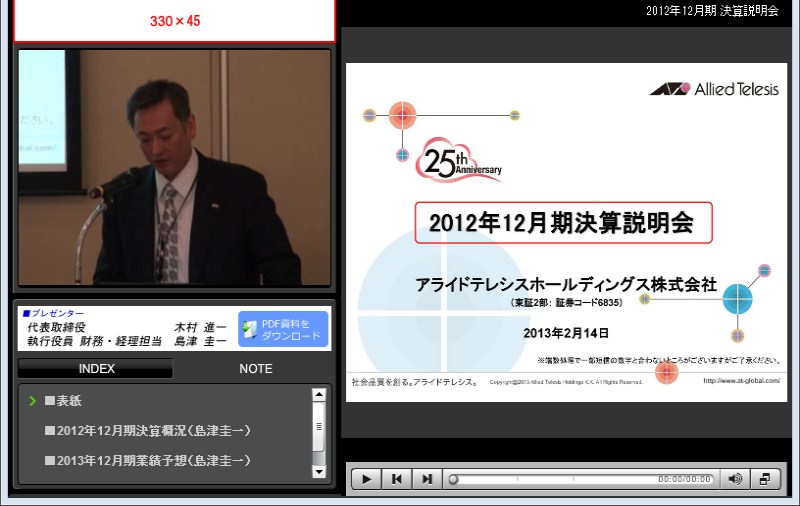
Task: Click the Allied Telesis logo on slide
Action: (x=714, y=89)
